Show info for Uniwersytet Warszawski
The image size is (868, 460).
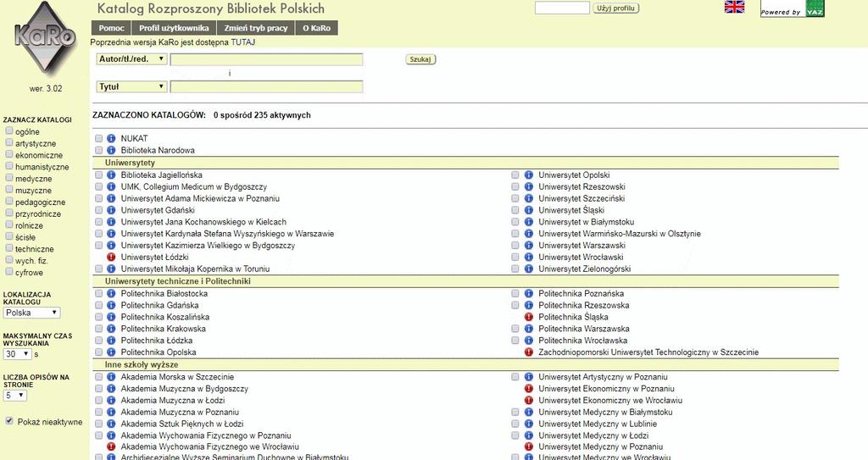[529, 245]
